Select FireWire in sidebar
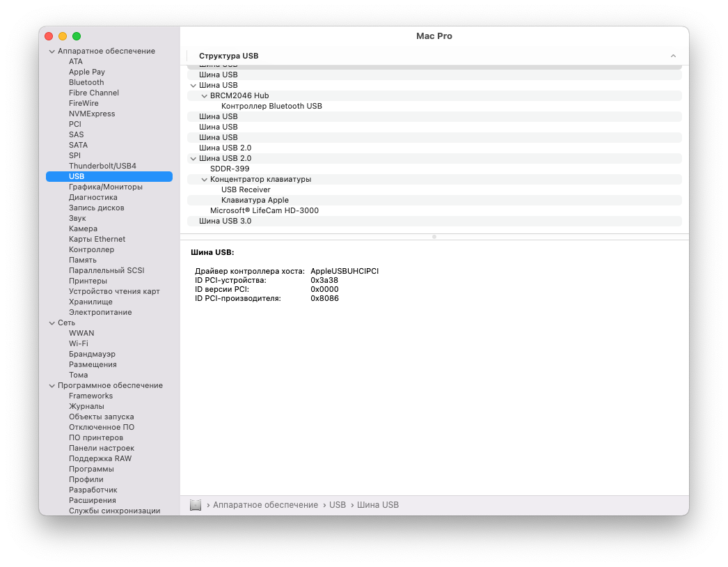The image size is (728, 567). coord(84,103)
